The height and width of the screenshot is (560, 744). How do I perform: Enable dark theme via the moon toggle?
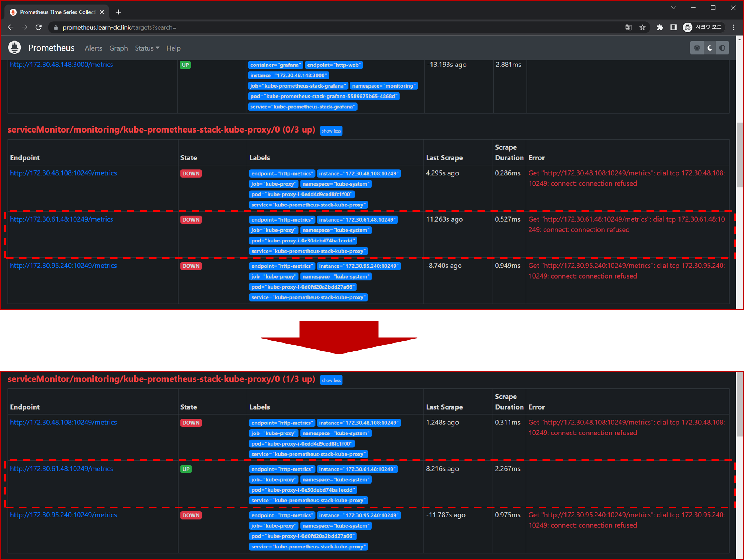pos(709,48)
